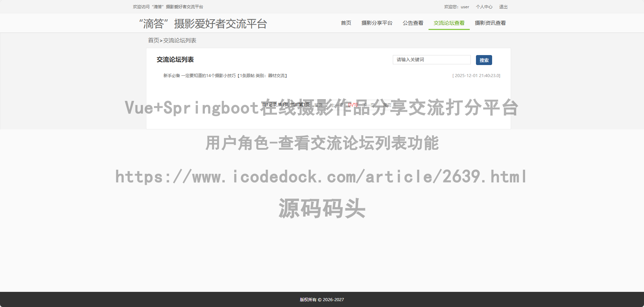Click the red [1/1] page indicator

pyautogui.click(x=353, y=105)
